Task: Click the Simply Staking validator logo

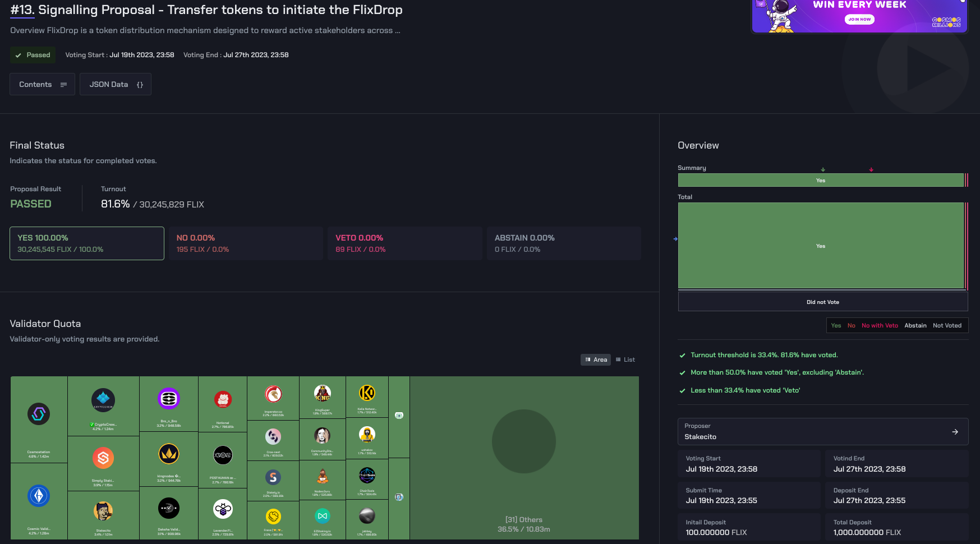Action: [103, 458]
